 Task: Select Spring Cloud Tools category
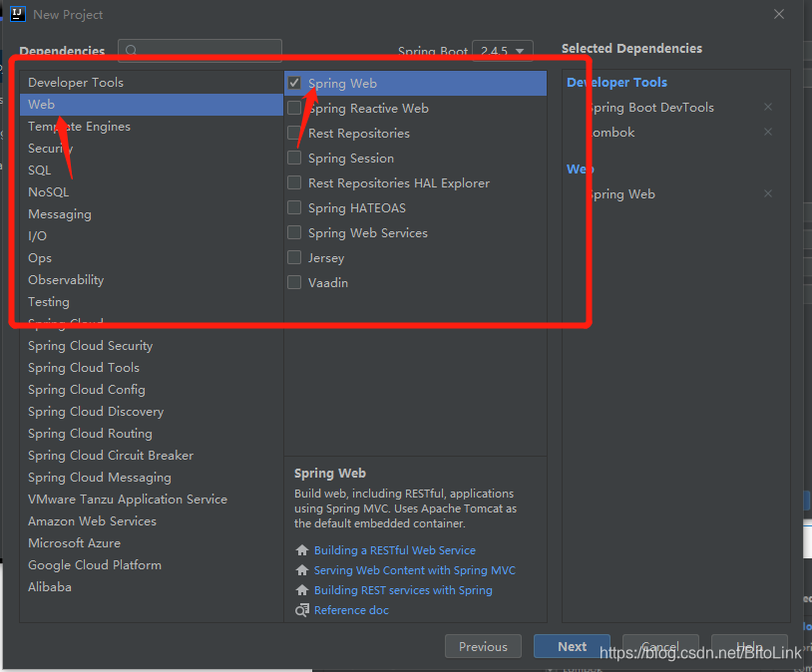coord(152,368)
